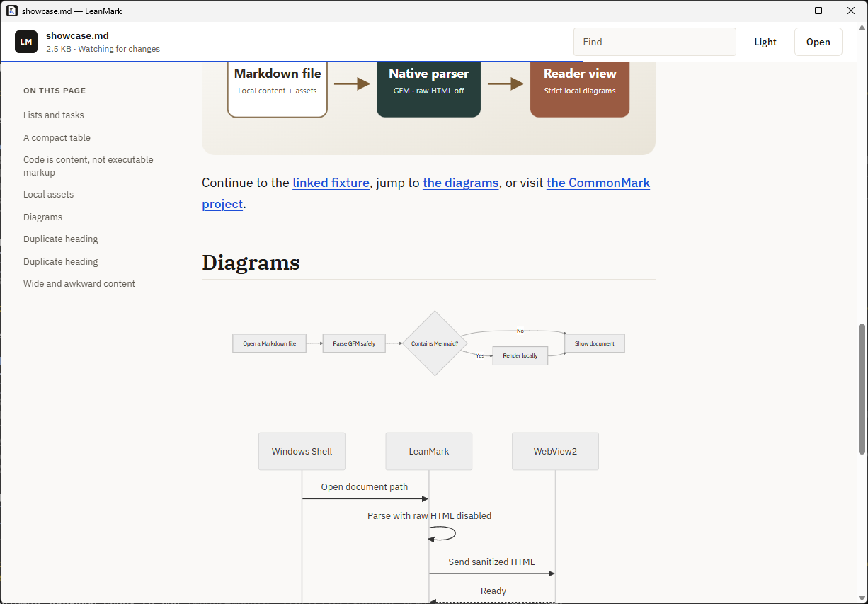Click ON THIS PAGE sidebar header

pyautogui.click(x=55, y=91)
